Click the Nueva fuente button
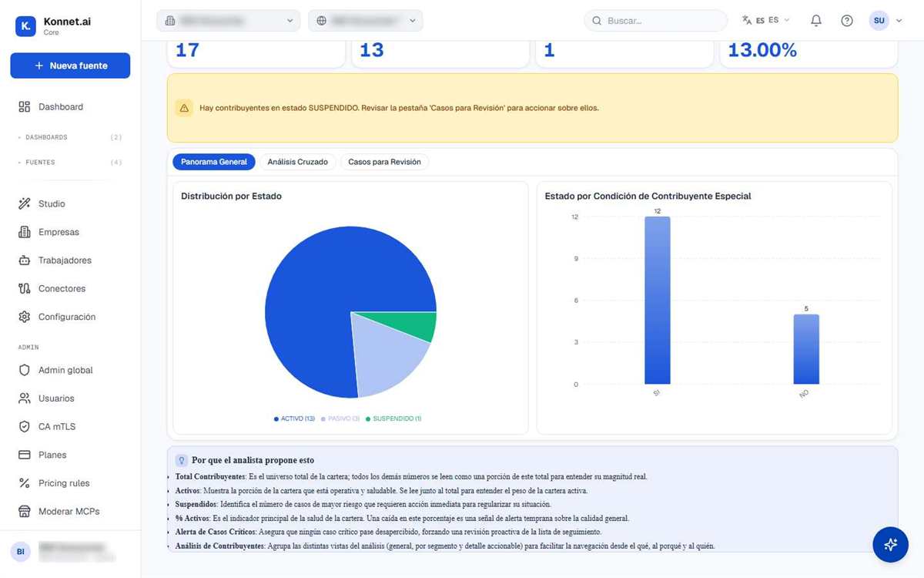Image resolution: width=924 pixels, height=578 pixels. pyautogui.click(x=70, y=66)
